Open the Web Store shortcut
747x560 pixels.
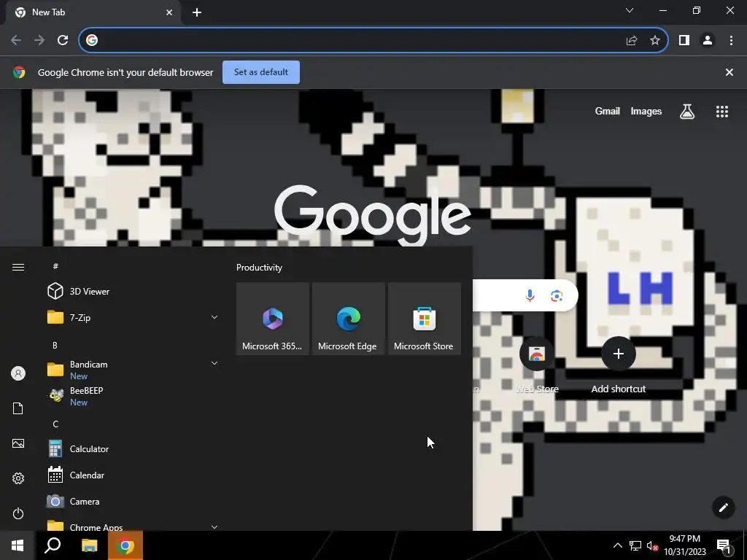point(537,365)
